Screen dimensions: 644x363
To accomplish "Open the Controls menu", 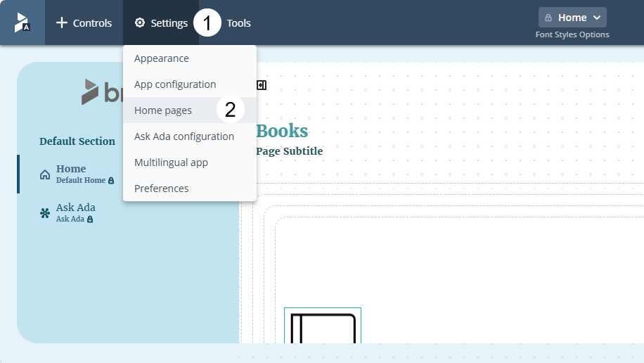I will pyautogui.click(x=84, y=23).
